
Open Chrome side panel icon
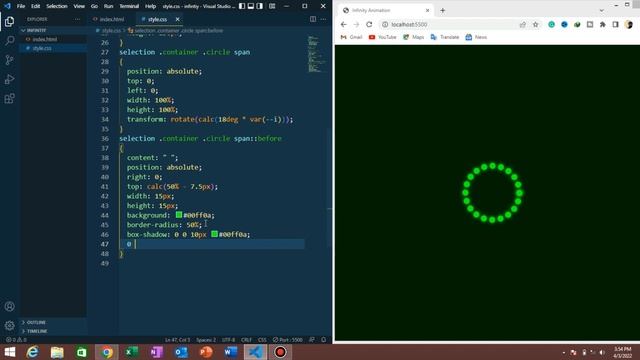[x=616, y=24]
